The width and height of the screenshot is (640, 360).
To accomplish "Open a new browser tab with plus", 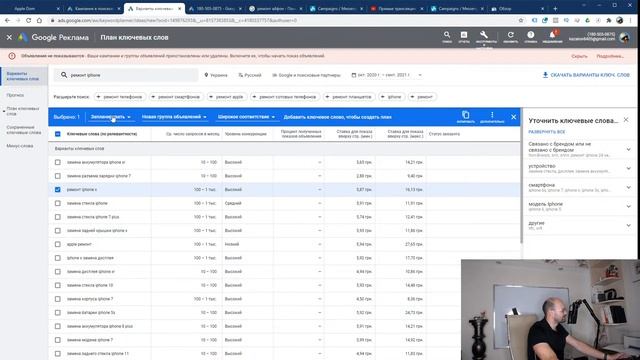I will pos(555,8).
